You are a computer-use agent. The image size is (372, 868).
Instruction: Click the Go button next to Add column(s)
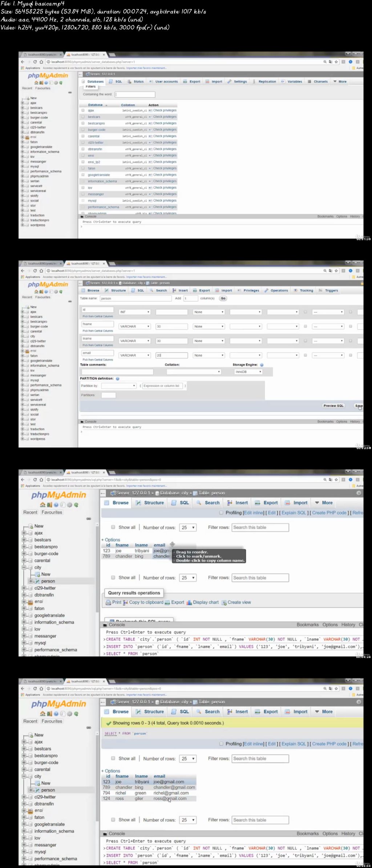coord(223,298)
